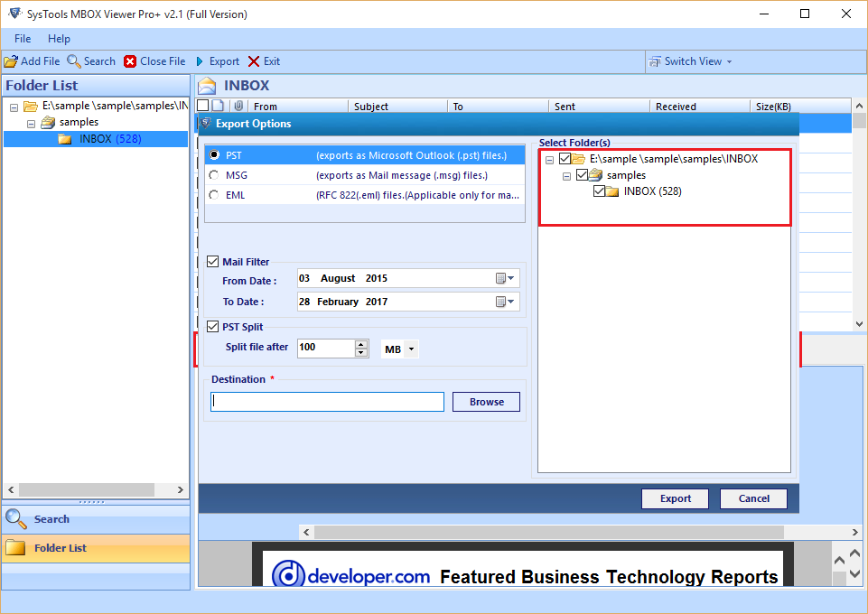Viewport: 868px width, 614px height.
Task: Click the Search magnifier toolbar icon
Action: 74,61
